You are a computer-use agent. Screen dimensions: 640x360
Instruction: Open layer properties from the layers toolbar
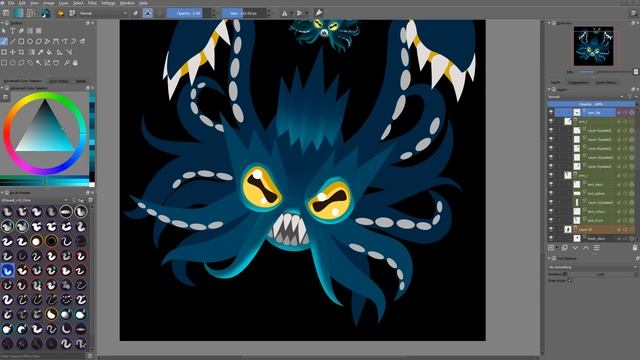pos(596,248)
